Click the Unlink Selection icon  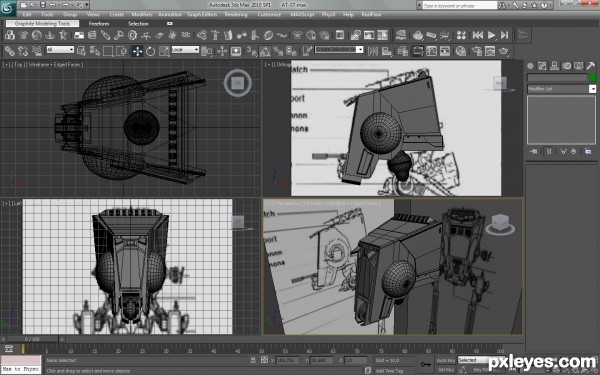tap(23, 51)
